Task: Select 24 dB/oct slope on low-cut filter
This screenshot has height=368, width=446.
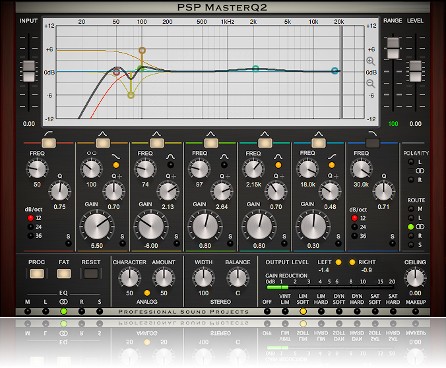Action: point(31,227)
